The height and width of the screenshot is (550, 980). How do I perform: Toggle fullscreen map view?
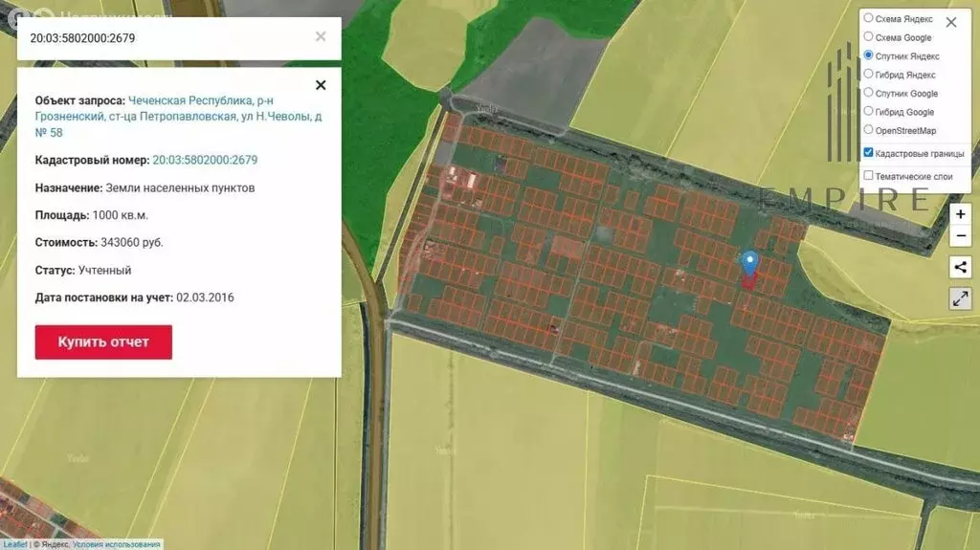pos(960,298)
